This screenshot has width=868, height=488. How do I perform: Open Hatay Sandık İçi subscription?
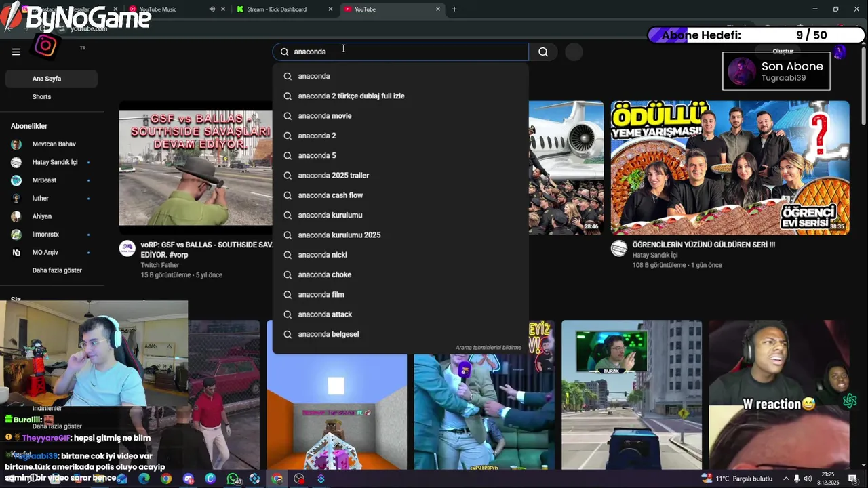coord(52,163)
